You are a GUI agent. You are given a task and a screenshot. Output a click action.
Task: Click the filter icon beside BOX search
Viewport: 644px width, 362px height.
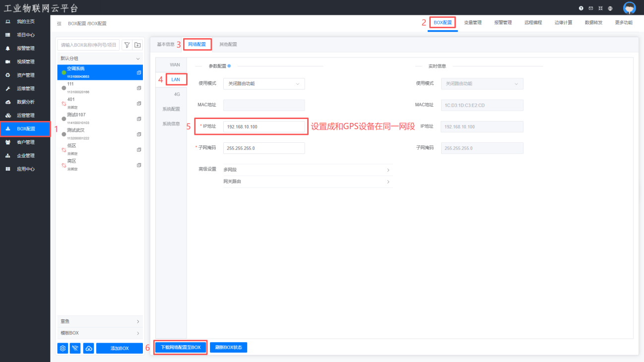point(127,45)
